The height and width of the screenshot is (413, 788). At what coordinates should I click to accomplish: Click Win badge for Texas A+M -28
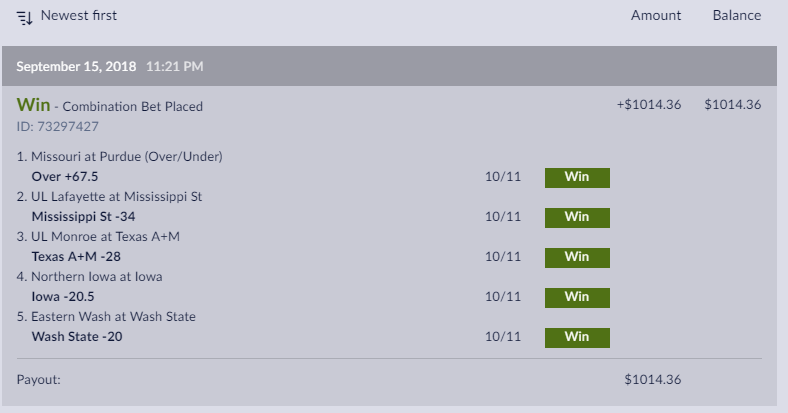point(577,257)
